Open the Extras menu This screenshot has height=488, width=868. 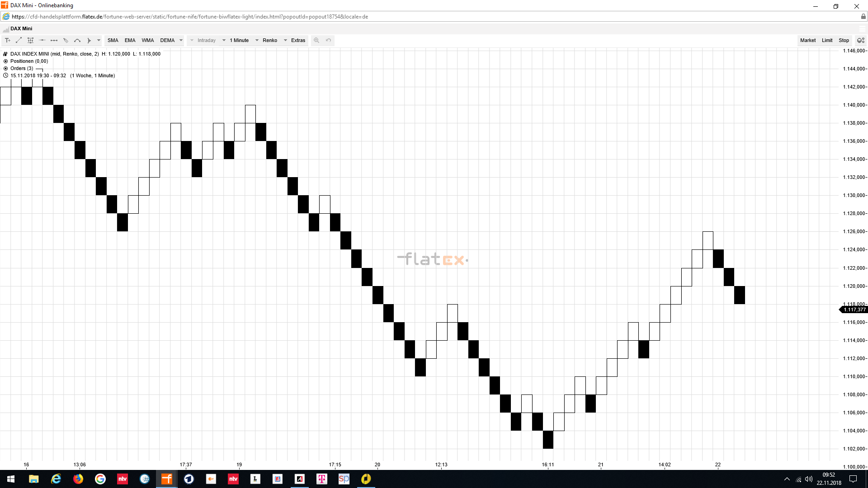pos(298,40)
